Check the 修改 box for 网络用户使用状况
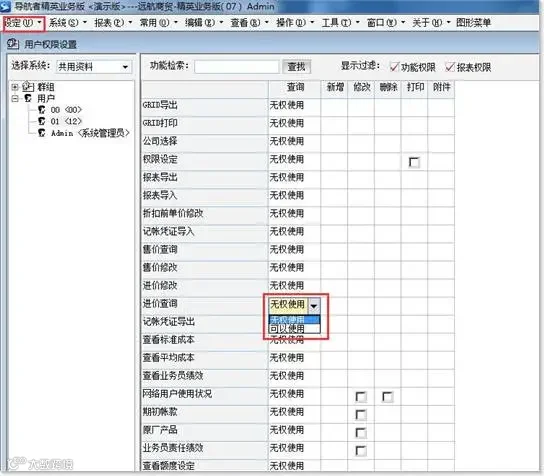This screenshot has width=544, height=476. point(361,397)
